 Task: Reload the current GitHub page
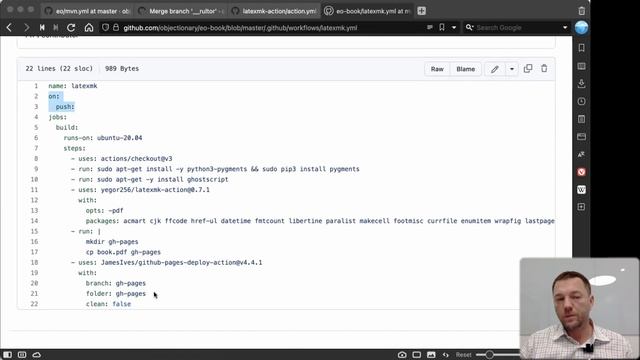tap(71, 28)
